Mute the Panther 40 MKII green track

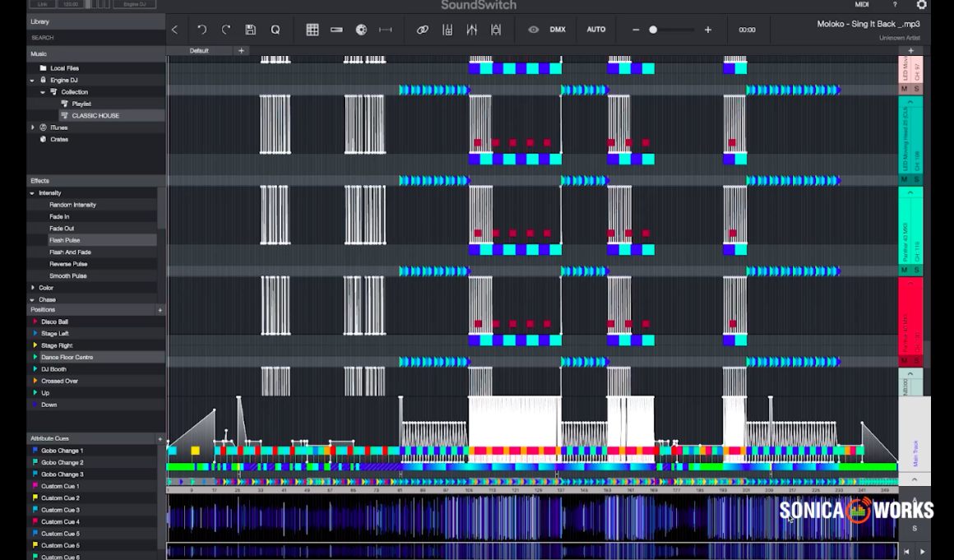[905, 270]
